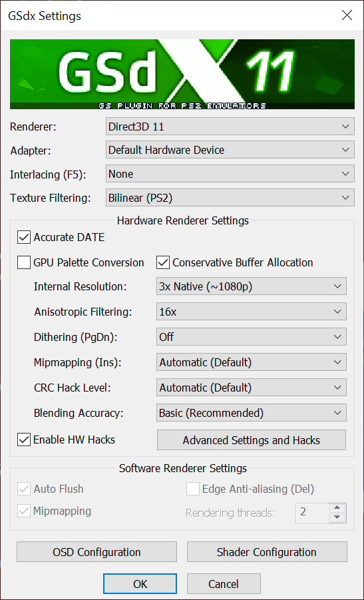Open Advanced Settings and Hacks
The width and height of the screenshot is (364, 600).
[x=252, y=440]
